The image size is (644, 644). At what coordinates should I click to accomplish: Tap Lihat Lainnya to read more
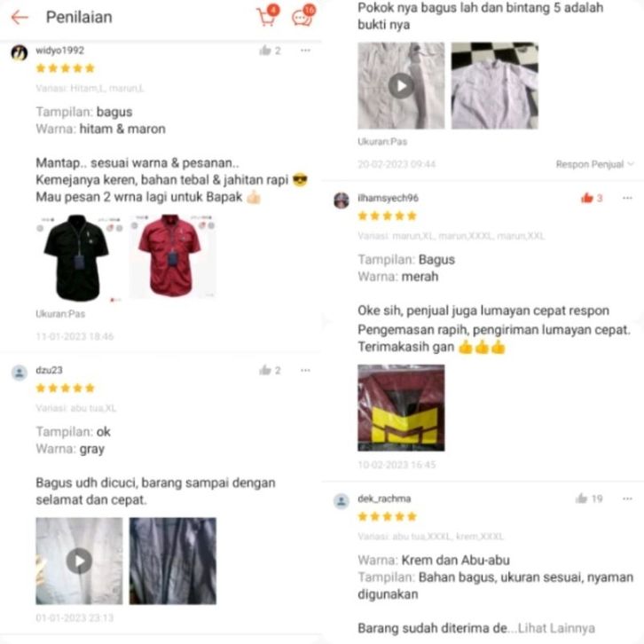pyautogui.click(x=556, y=628)
